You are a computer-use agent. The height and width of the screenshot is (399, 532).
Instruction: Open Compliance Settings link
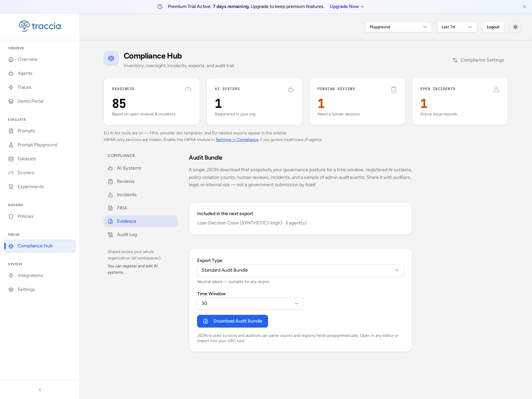point(478,60)
